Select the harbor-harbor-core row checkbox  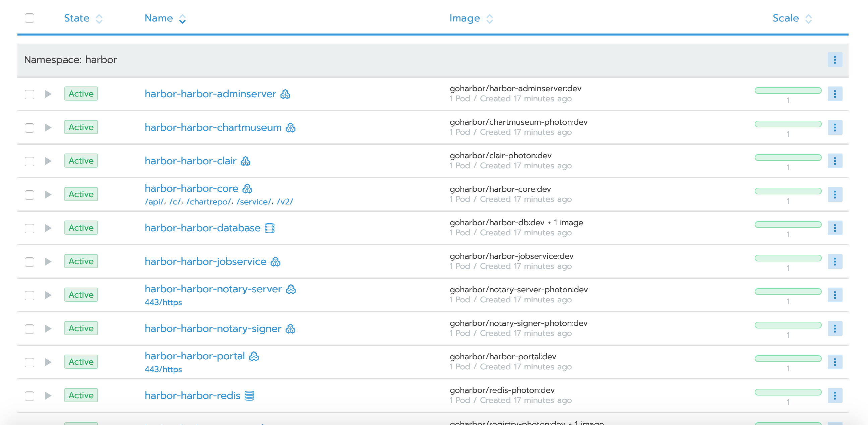tap(29, 195)
